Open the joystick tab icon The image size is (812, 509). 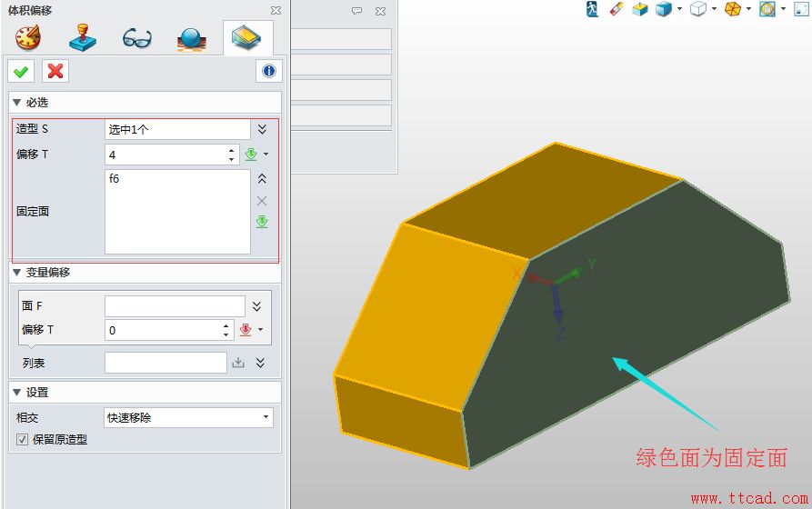tap(83, 38)
